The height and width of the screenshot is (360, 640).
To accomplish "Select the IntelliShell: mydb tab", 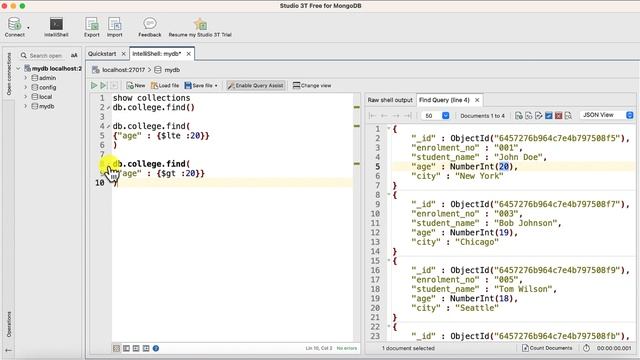I will pyautogui.click(x=157, y=53).
